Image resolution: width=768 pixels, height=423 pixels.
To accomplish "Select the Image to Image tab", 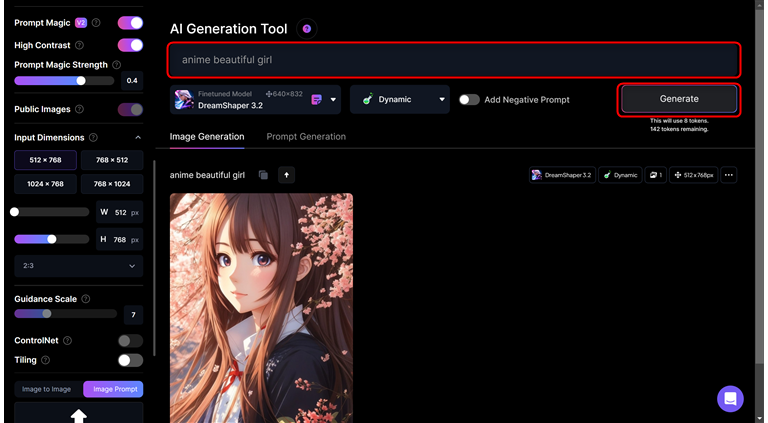I will (x=47, y=389).
